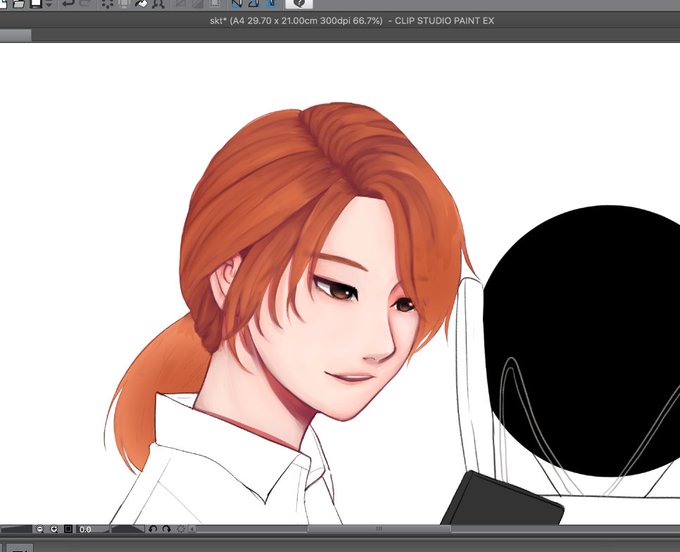Click the canvas rotation slider in the bottom bar
The width and height of the screenshot is (680, 552).
(128, 529)
